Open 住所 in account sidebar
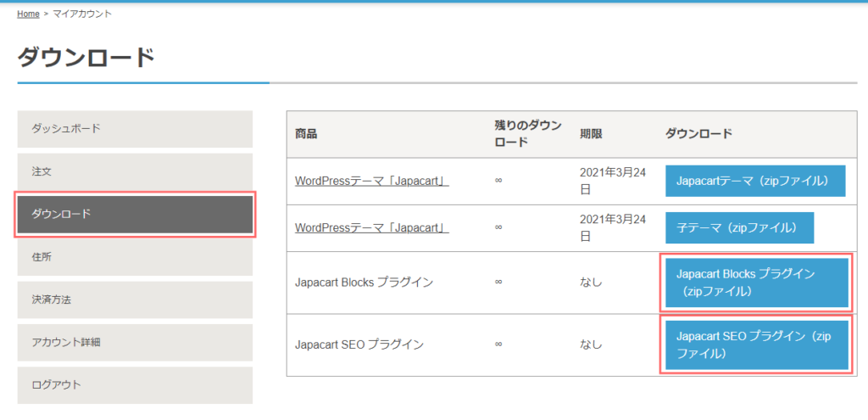The width and height of the screenshot is (868, 420). [135, 257]
